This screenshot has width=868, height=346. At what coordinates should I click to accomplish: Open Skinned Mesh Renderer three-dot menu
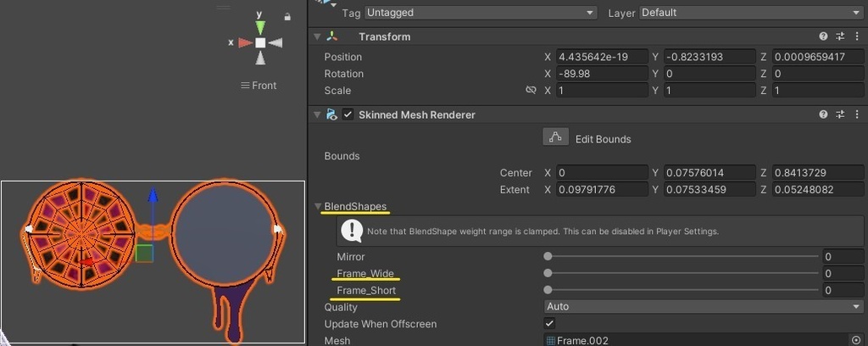tap(857, 114)
